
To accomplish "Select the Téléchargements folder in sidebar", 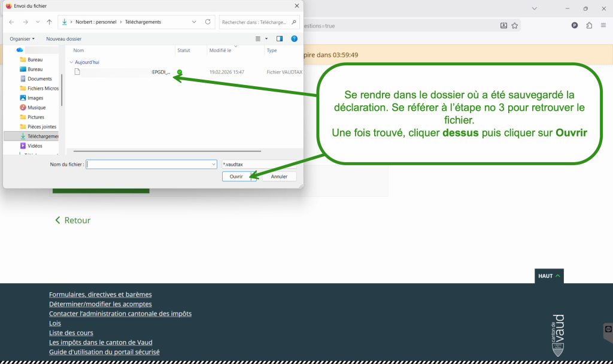I will pyautogui.click(x=42, y=136).
